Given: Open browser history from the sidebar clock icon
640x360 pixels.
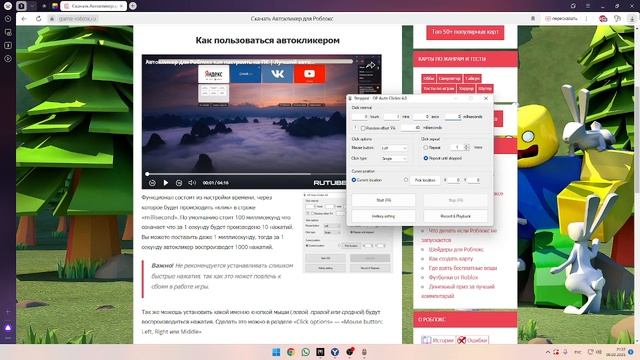Looking at the screenshot, I should click(x=8, y=19).
